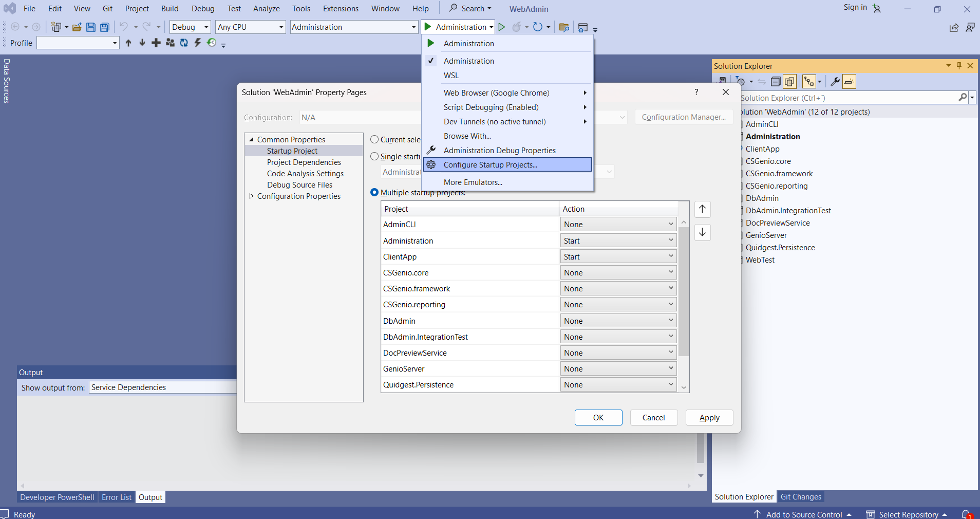Open the Action dropdown for CSGenio.core
The image size is (980, 519).
point(618,272)
